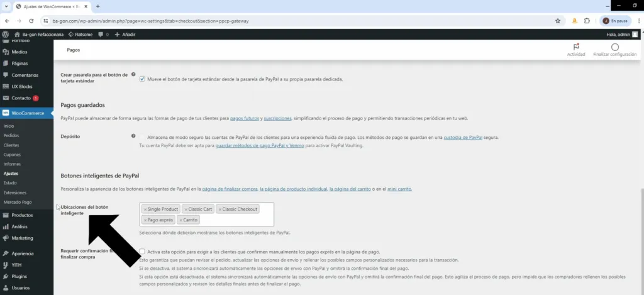Screen dimensions: 644x295
Task: Open the browser tab search dropdown
Action: click(6, 6)
